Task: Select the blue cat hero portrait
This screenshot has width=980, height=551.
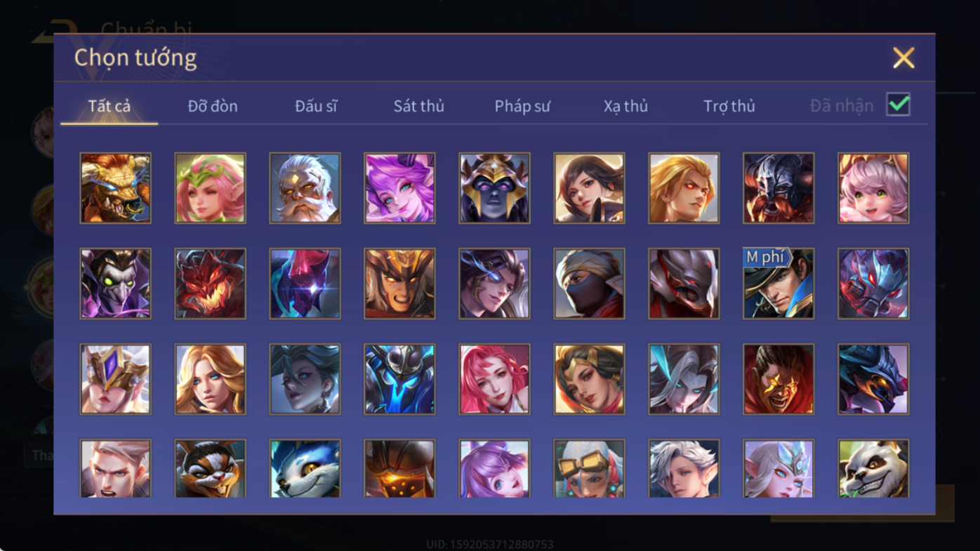Action: point(305,468)
